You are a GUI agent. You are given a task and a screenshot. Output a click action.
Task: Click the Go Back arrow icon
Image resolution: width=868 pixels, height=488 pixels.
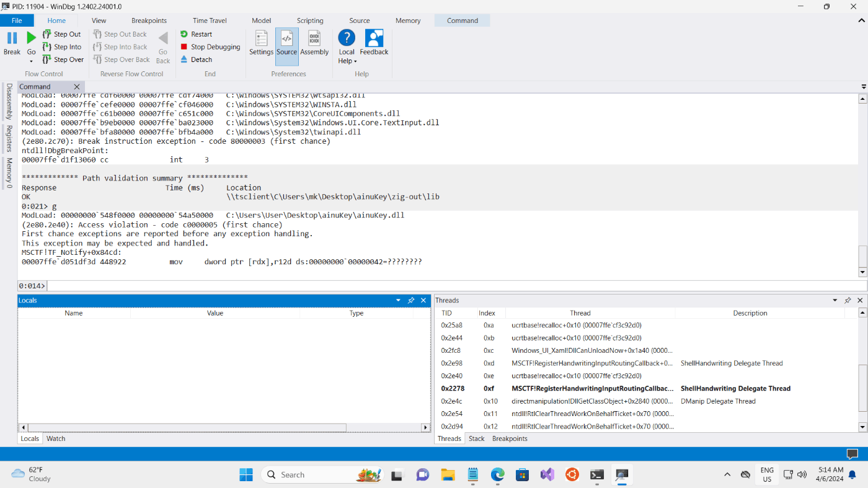[x=163, y=38]
